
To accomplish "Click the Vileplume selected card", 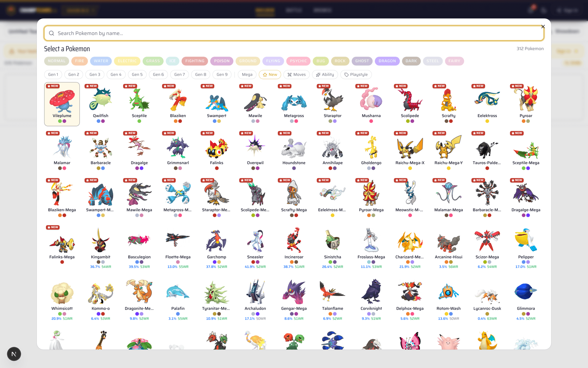I will coord(62,104).
